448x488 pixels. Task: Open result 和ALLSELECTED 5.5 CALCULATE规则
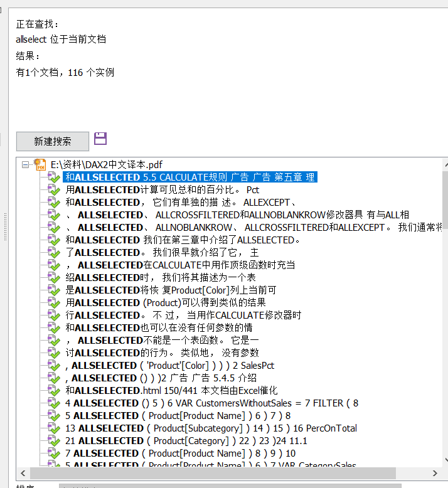point(190,177)
